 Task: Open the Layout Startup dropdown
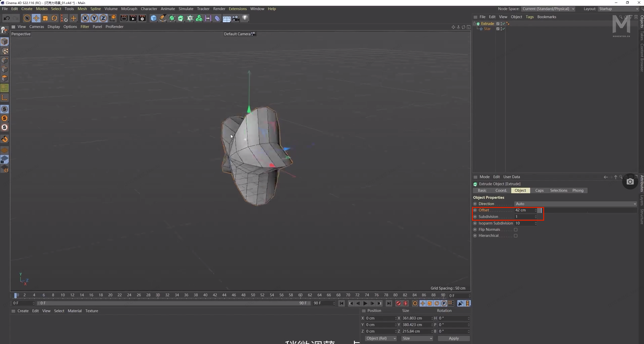click(x=618, y=9)
